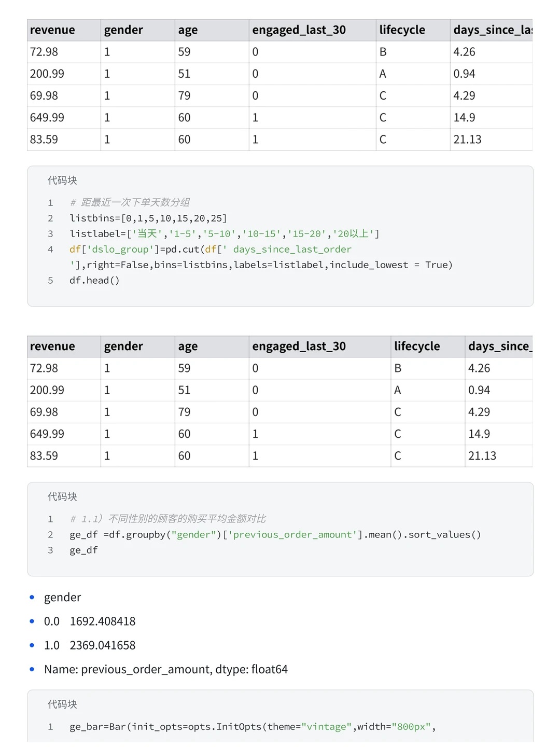Place cursor on the listbins=[0,1,5,10,15,20,25] line
Screen dimensions: 560x747
click(x=148, y=218)
